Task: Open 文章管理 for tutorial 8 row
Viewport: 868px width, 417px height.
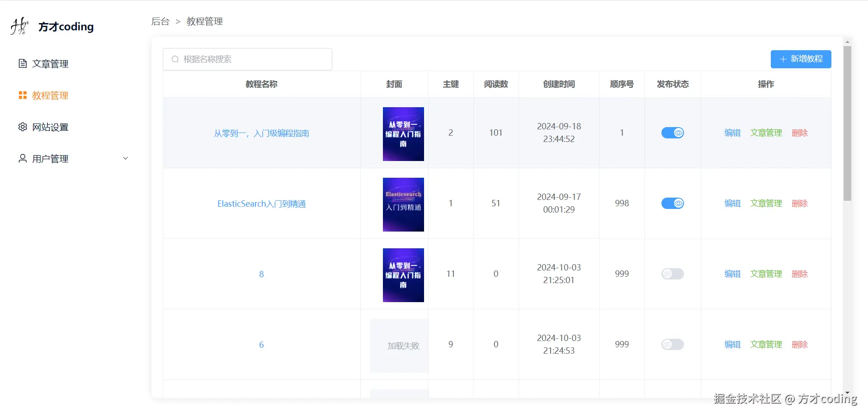Action: click(x=766, y=274)
